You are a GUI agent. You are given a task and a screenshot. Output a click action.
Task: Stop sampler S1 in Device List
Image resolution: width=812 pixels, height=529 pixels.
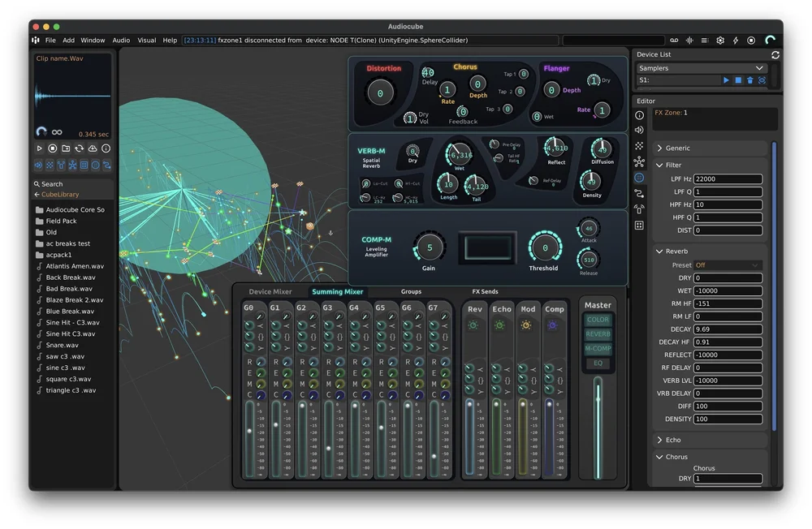(x=738, y=80)
